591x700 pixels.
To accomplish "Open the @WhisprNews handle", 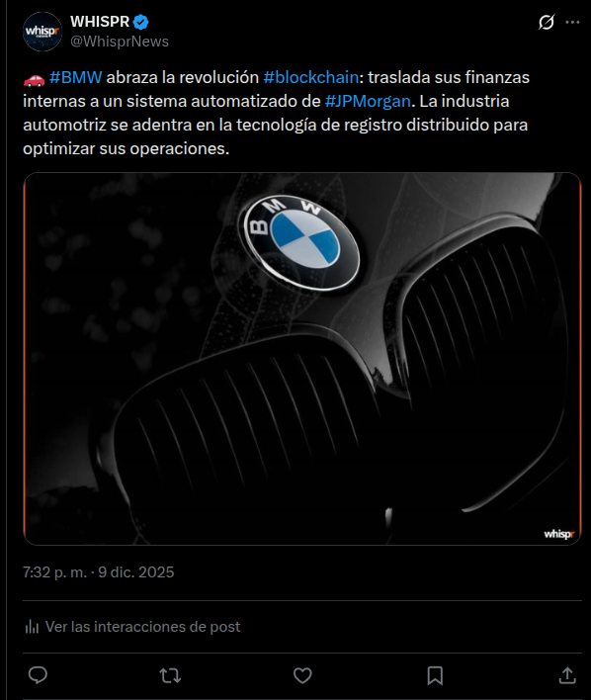I will (x=120, y=42).
